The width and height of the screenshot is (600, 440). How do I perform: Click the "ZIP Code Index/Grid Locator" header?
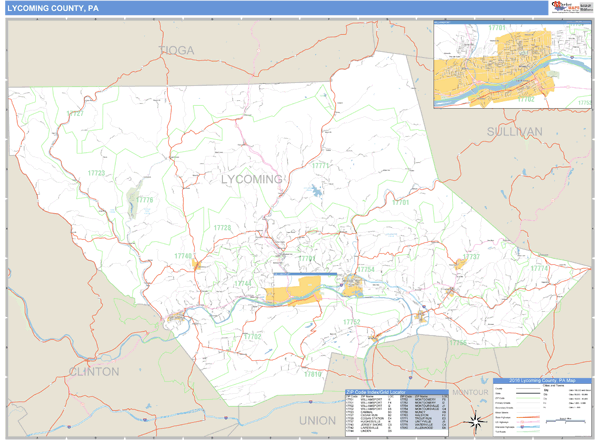pyautogui.click(x=397, y=392)
